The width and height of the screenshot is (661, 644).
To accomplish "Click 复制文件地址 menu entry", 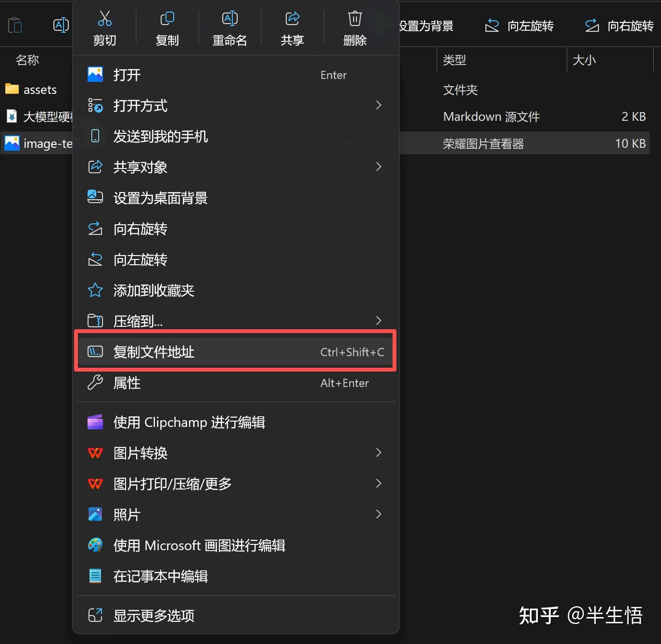I will coord(236,352).
